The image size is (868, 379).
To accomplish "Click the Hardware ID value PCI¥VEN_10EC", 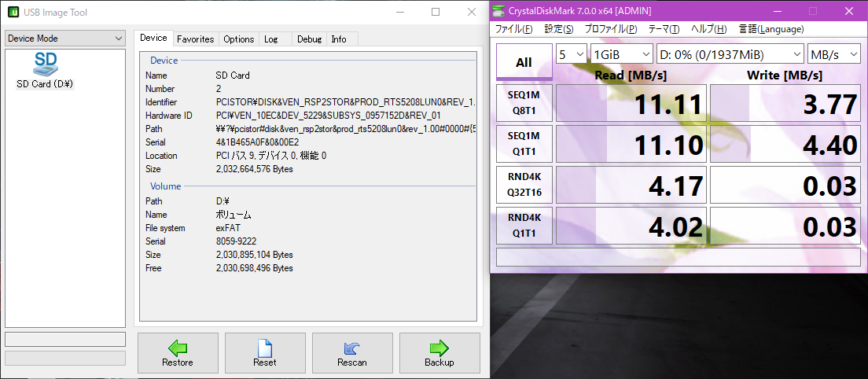I will [328, 116].
